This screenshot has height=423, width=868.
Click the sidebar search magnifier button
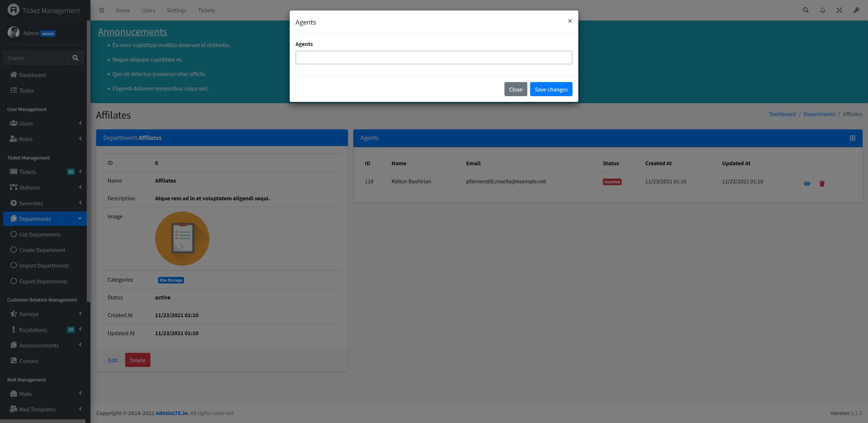coord(75,58)
